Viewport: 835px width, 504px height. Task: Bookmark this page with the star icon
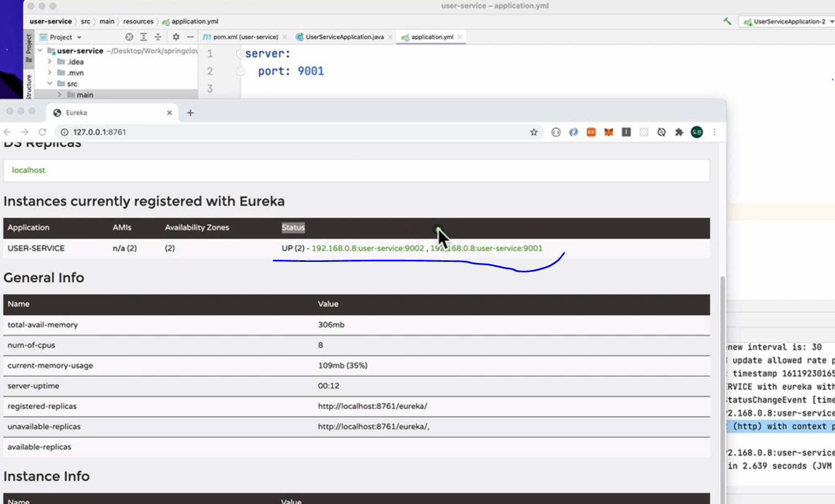[534, 132]
